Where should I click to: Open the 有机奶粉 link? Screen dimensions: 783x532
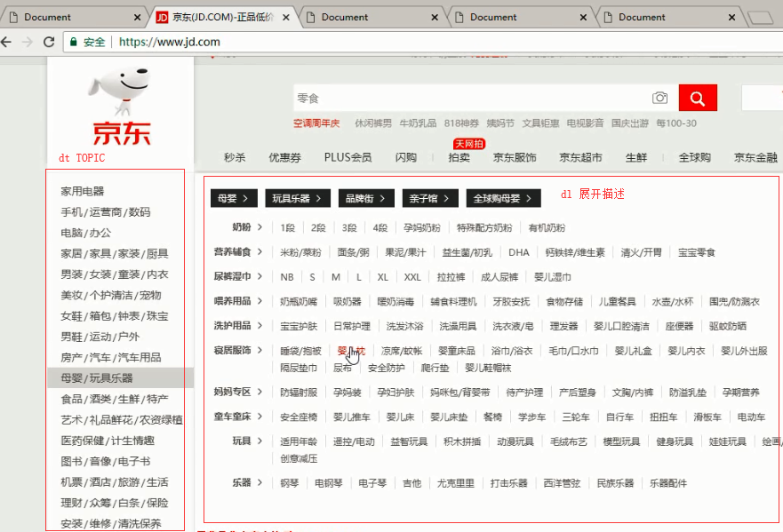click(x=547, y=228)
